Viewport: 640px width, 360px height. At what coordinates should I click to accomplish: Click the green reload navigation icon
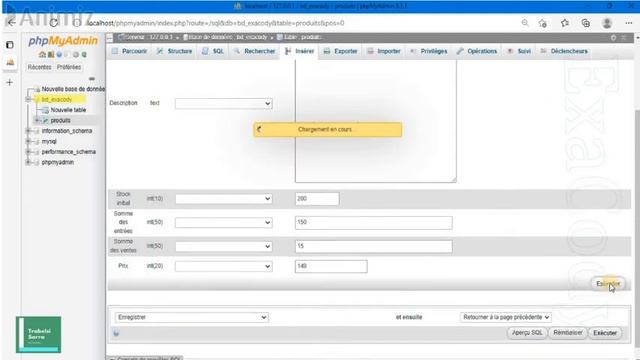tap(84, 54)
